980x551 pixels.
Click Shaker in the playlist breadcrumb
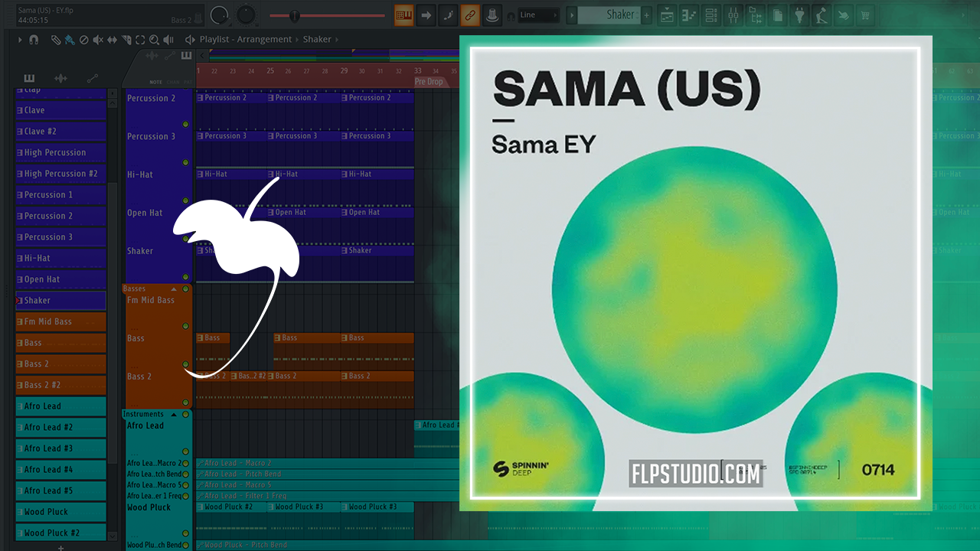pyautogui.click(x=317, y=39)
